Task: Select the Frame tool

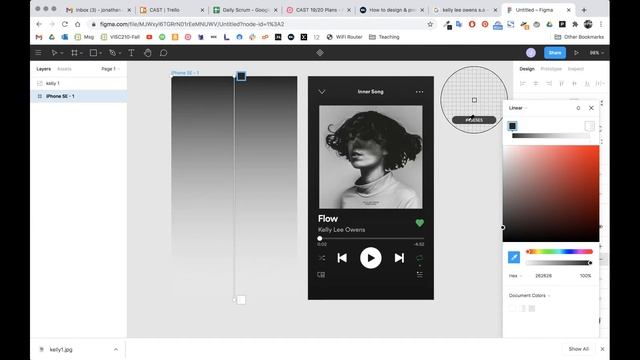Action: tap(74, 53)
